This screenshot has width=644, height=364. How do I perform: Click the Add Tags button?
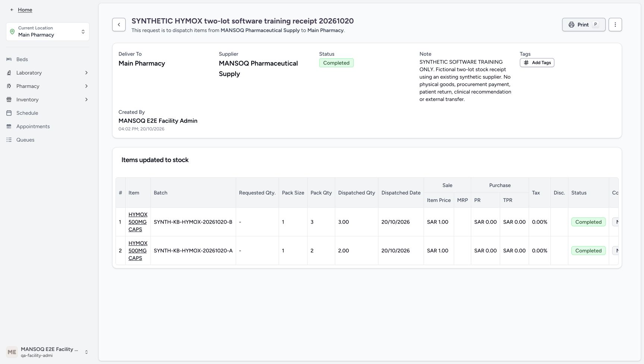[537, 63]
